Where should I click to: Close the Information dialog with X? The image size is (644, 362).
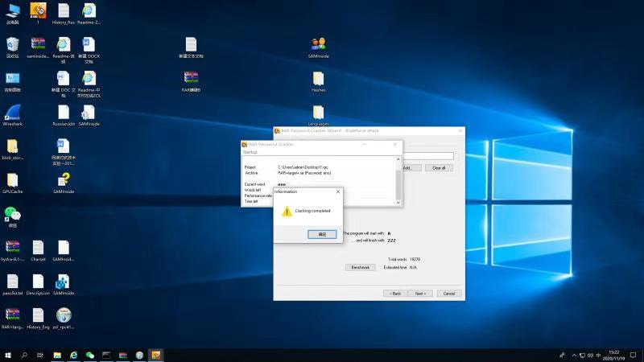tap(338, 191)
